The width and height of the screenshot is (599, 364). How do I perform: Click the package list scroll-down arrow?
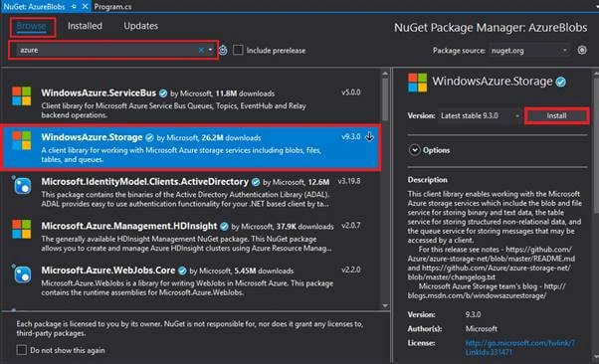tap(385, 305)
